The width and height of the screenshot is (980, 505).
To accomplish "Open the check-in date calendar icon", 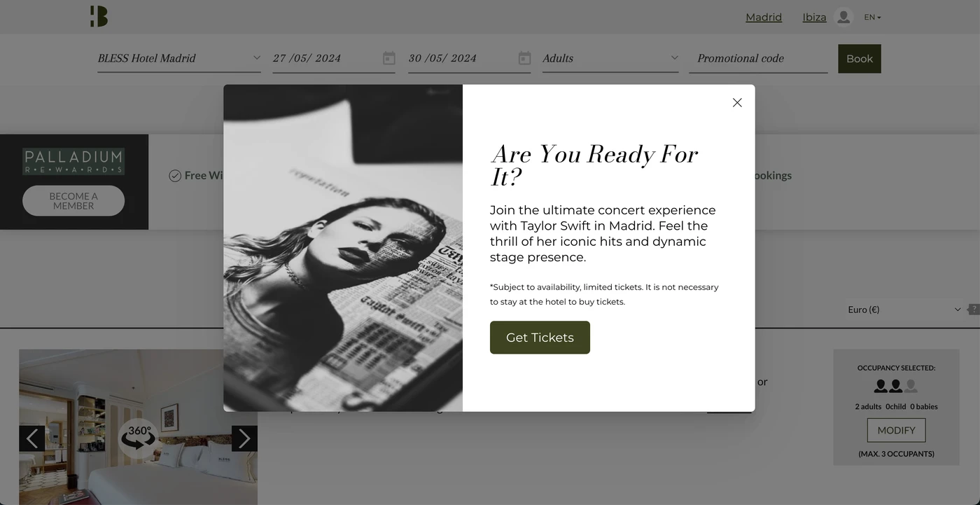I will click(x=389, y=58).
